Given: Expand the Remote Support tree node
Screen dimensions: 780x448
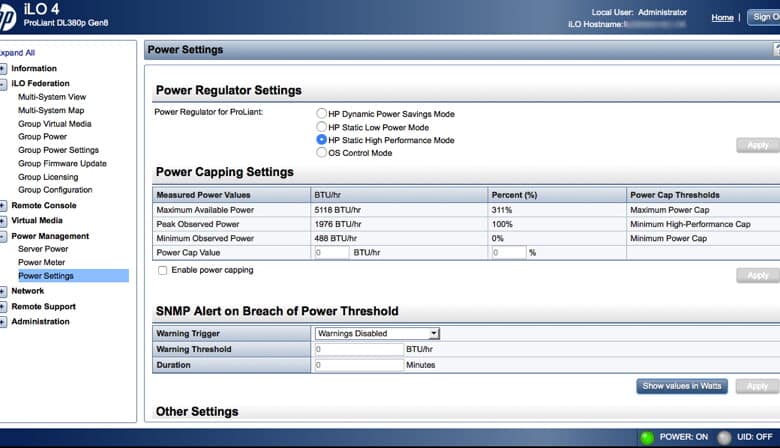Looking at the screenshot, I should [x=2, y=307].
